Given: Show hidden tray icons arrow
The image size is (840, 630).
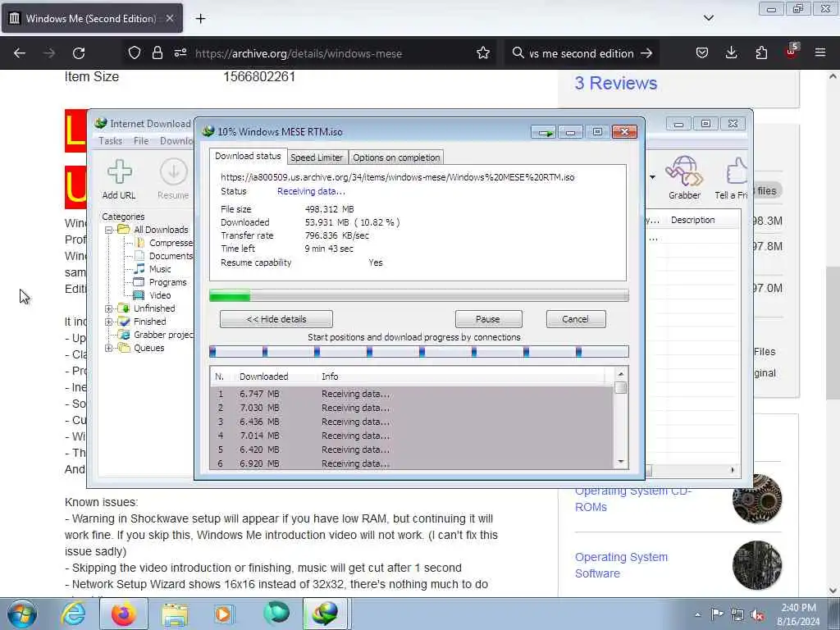Looking at the screenshot, I should (697, 615).
